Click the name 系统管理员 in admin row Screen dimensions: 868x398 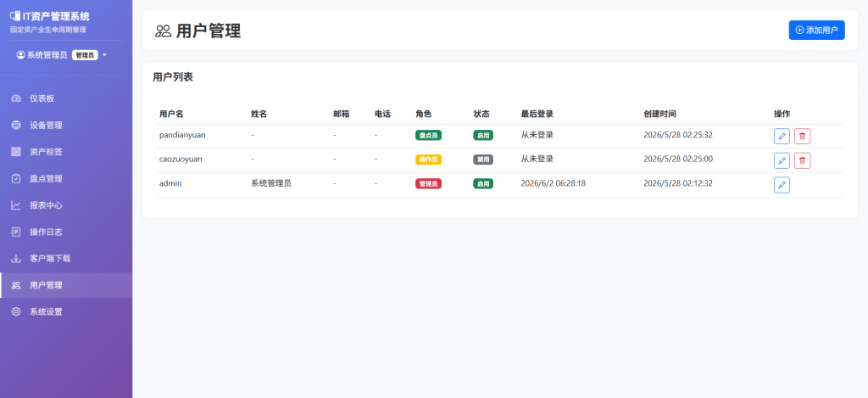271,183
